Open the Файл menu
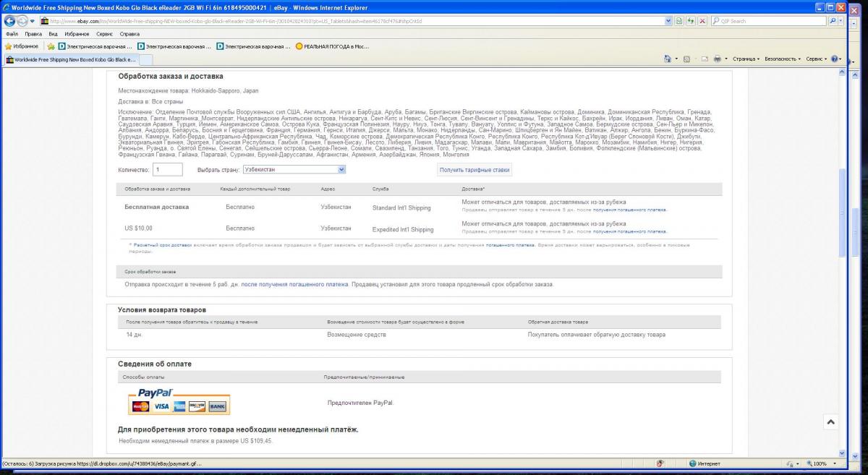 pos(12,34)
